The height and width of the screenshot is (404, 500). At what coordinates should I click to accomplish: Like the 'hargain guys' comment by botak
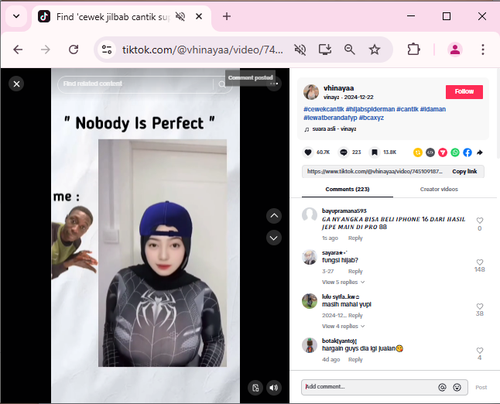480,350
